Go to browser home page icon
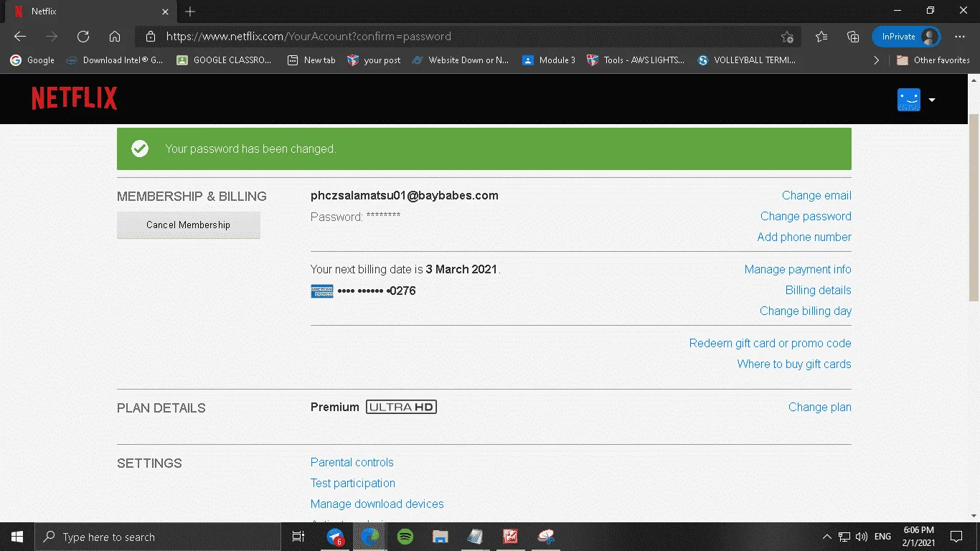 click(115, 37)
